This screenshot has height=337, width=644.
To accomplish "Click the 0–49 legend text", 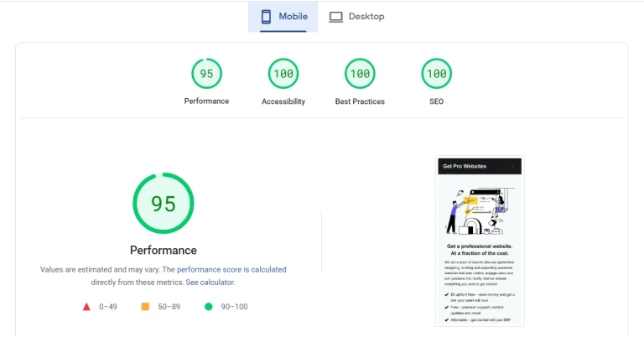I will [x=108, y=307].
